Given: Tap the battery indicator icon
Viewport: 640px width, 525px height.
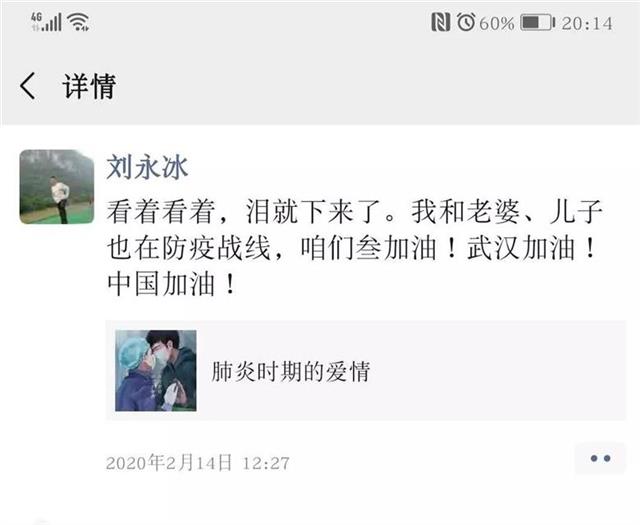Looking at the screenshot, I should point(538,22).
